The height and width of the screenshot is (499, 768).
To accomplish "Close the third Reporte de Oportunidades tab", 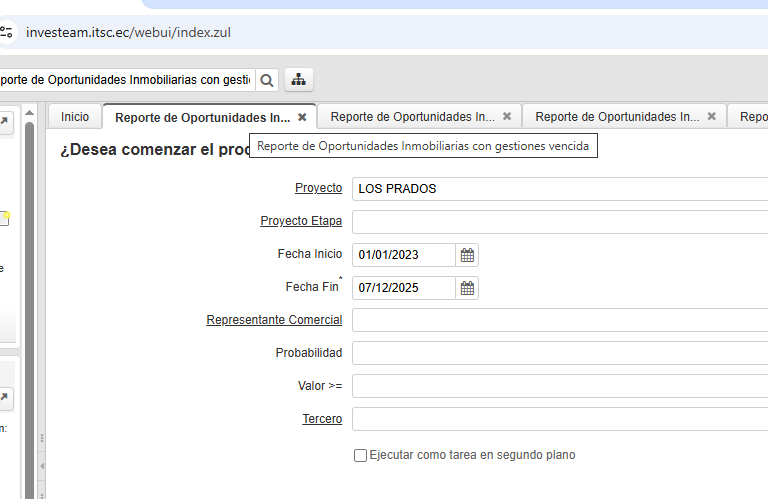I will click(x=712, y=117).
